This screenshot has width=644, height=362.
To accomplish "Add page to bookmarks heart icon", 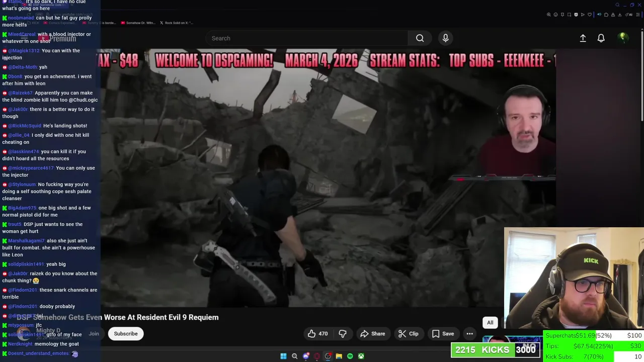I will [x=590, y=15].
